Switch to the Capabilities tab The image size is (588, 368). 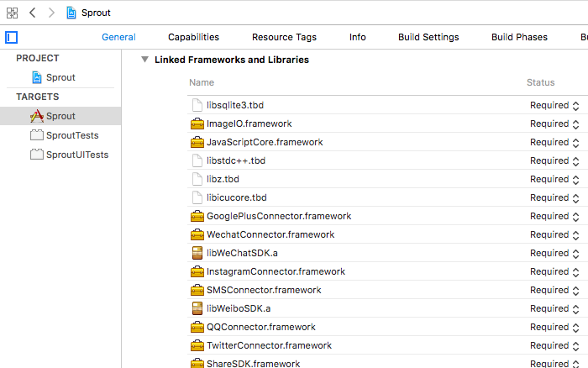tap(193, 37)
